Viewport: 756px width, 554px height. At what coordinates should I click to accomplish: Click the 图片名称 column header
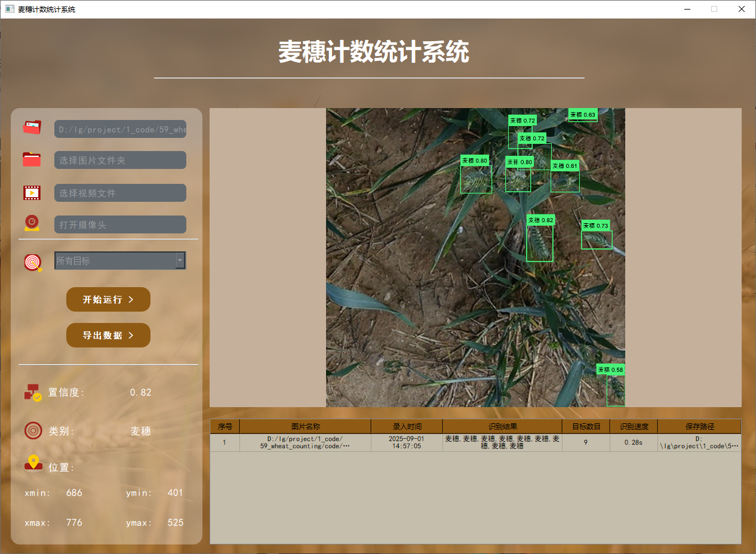point(305,426)
